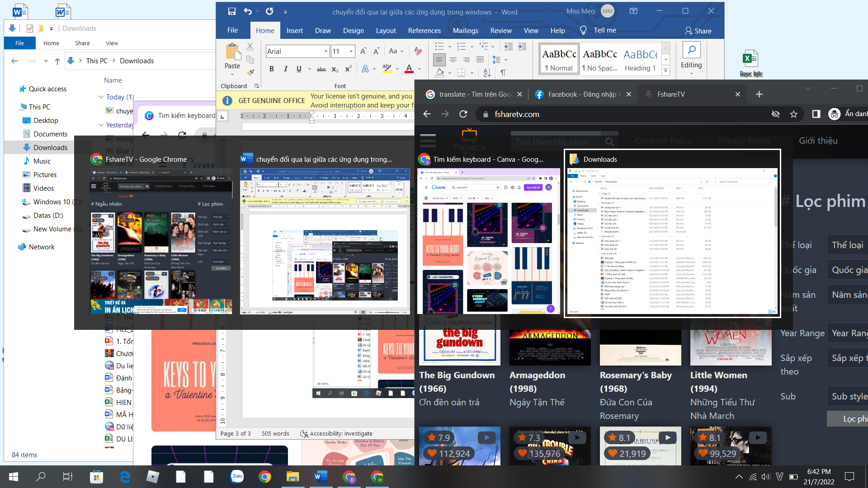868x488 pixels.
Task: Click the Chrome reload icon on FshareTV
Action: click(x=463, y=114)
